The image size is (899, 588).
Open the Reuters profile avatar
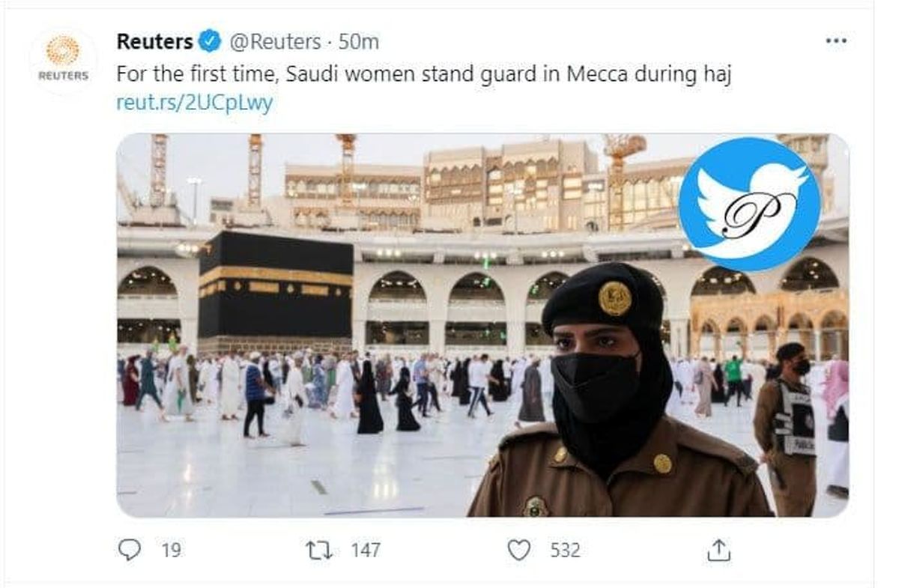(x=63, y=60)
